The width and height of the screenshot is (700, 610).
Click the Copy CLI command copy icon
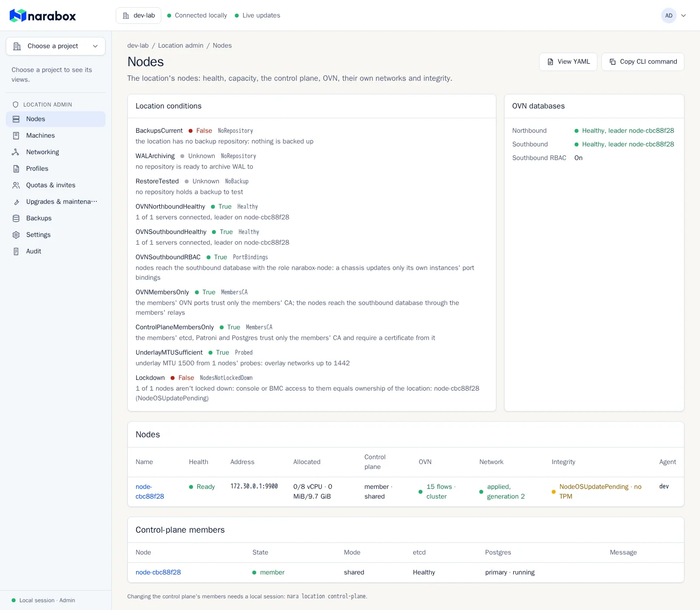point(612,62)
